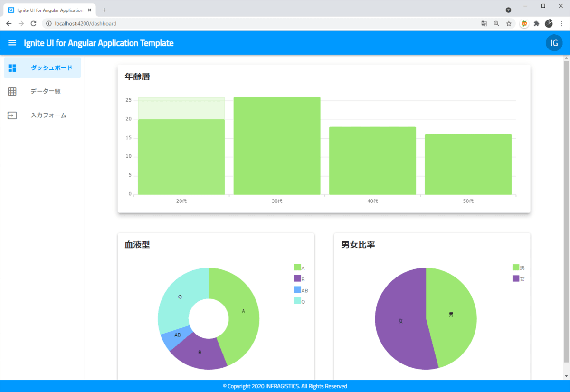Bookmark this page with the star icon
The image size is (570, 392).
tap(509, 23)
